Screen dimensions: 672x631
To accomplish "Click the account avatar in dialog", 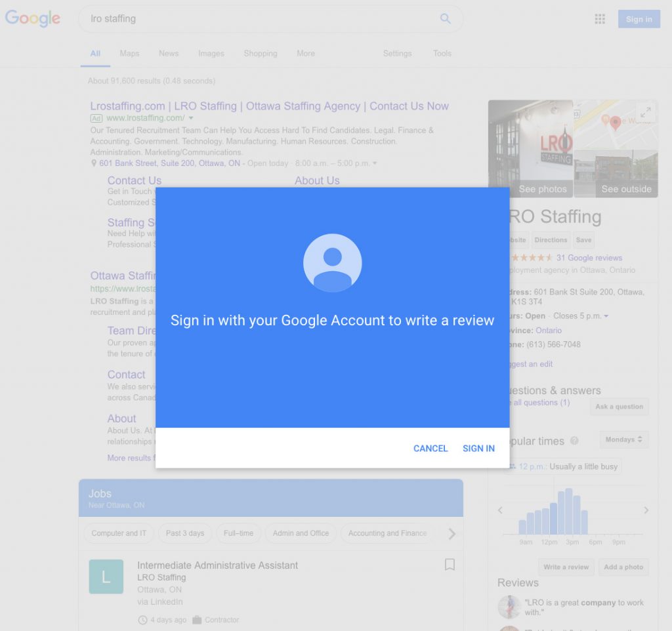I will [332, 263].
